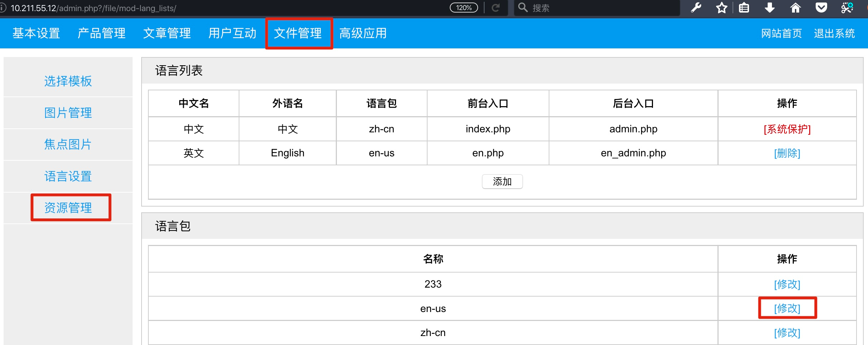Open the browser developer wrench icon
Screen dimensions: 868x345
(696, 8)
